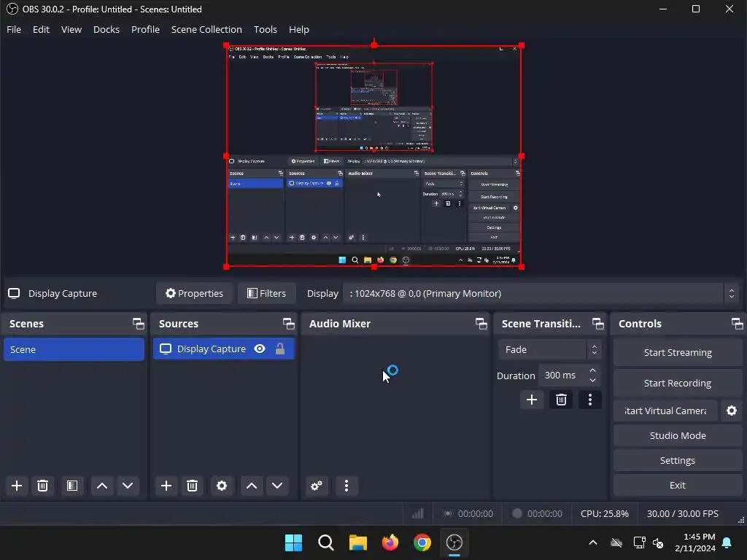Open source Properties button in toolbar
747x560 pixels.
tap(194, 293)
